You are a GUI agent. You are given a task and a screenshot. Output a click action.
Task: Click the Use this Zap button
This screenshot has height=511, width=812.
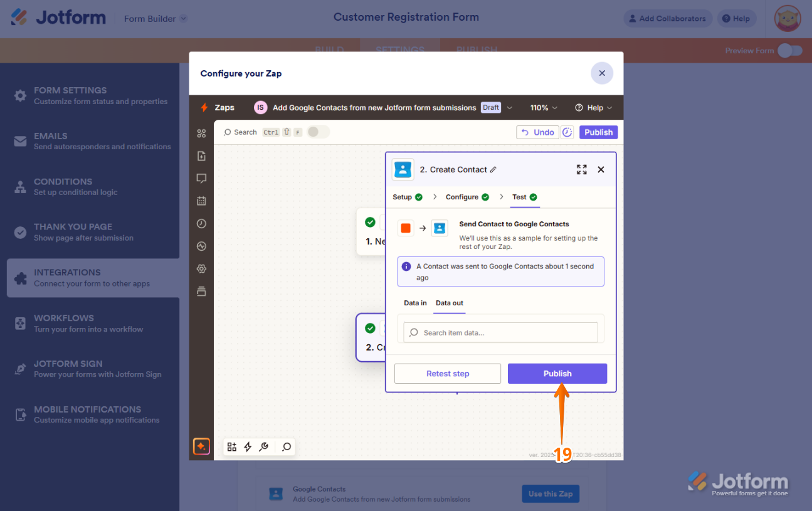point(551,494)
